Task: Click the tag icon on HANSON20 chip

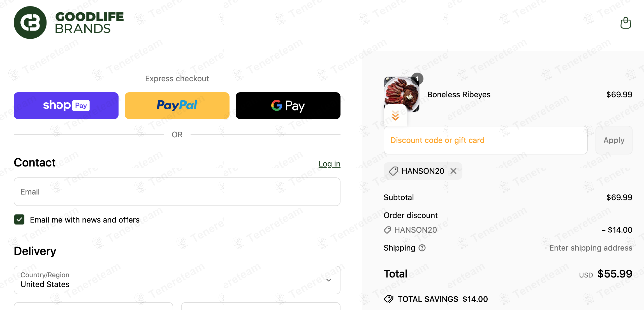Action: 393,171
